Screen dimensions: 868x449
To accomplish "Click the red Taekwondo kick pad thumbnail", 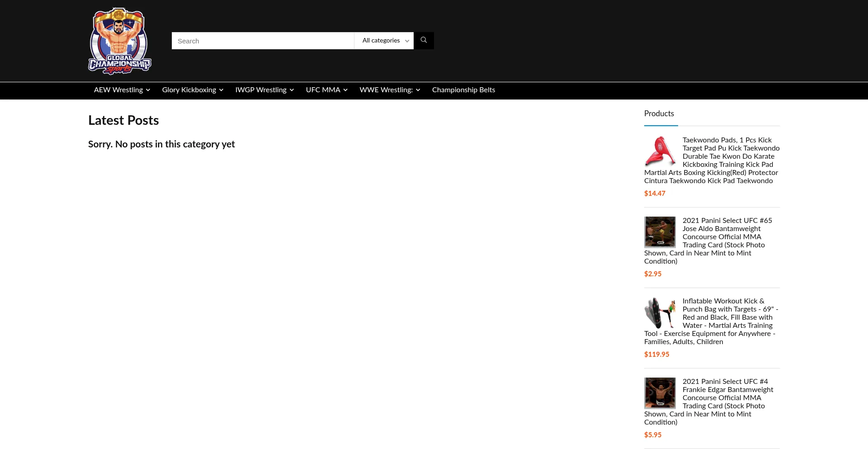I will (x=660, y=151).
